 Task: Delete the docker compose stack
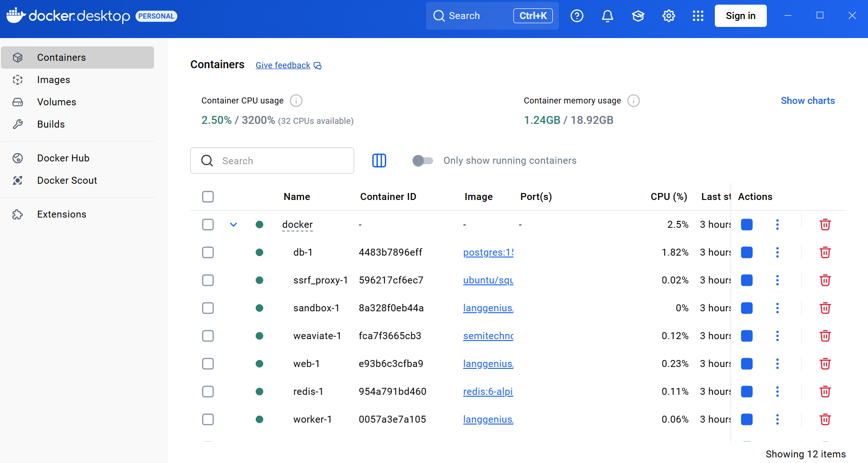click(825, 225)
